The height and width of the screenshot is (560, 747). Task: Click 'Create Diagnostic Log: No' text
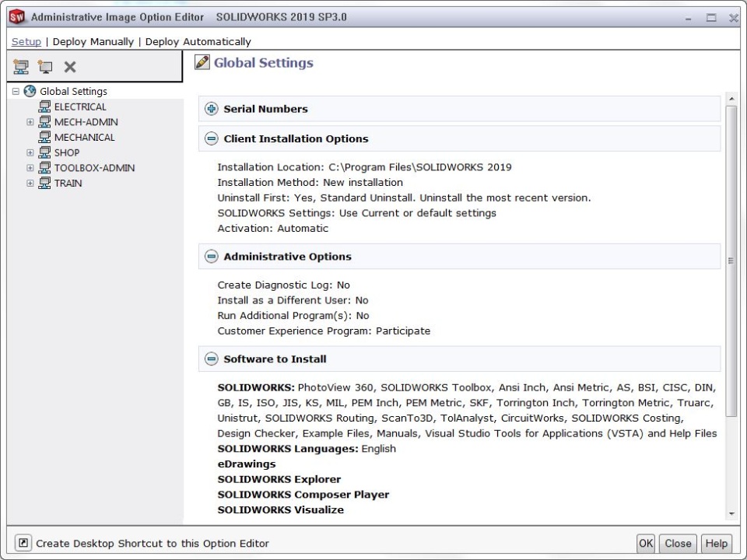click(x=283, y=285)
